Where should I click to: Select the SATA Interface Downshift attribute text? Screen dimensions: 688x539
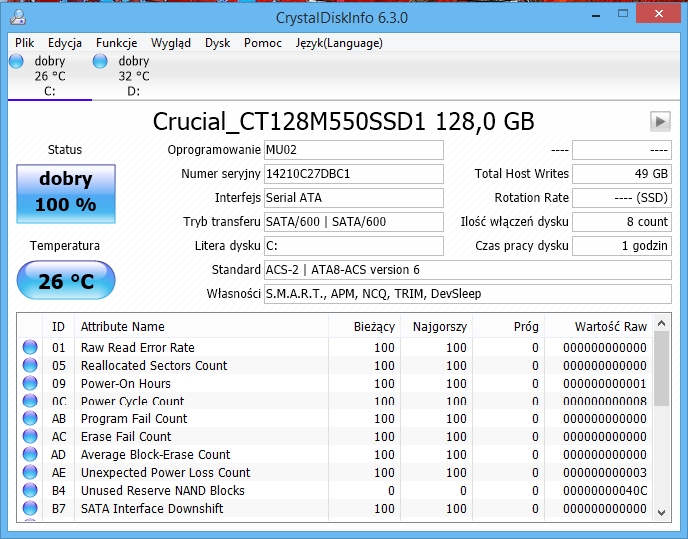(152, 509)
